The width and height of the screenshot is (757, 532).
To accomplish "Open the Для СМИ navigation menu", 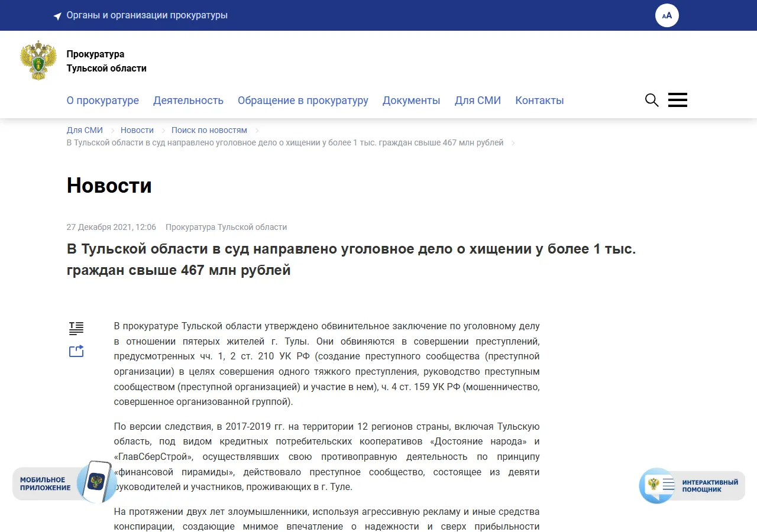I will pos(478,100).
